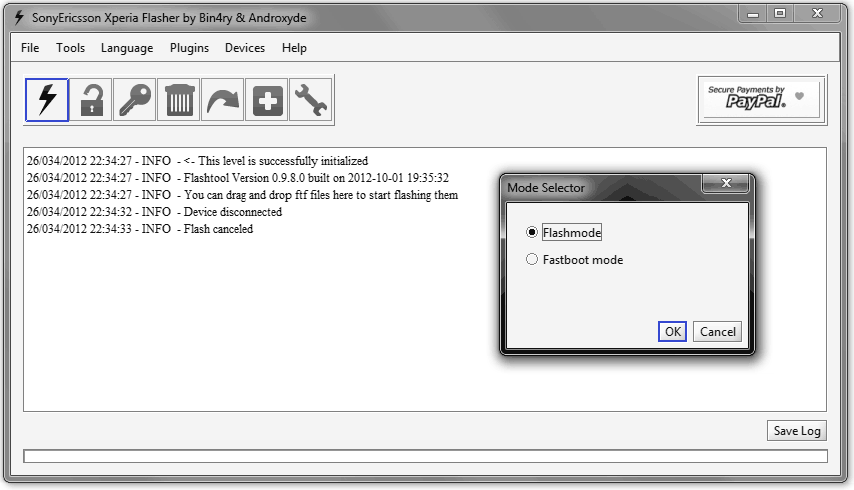Open the Plugins menu

[189, 48]
